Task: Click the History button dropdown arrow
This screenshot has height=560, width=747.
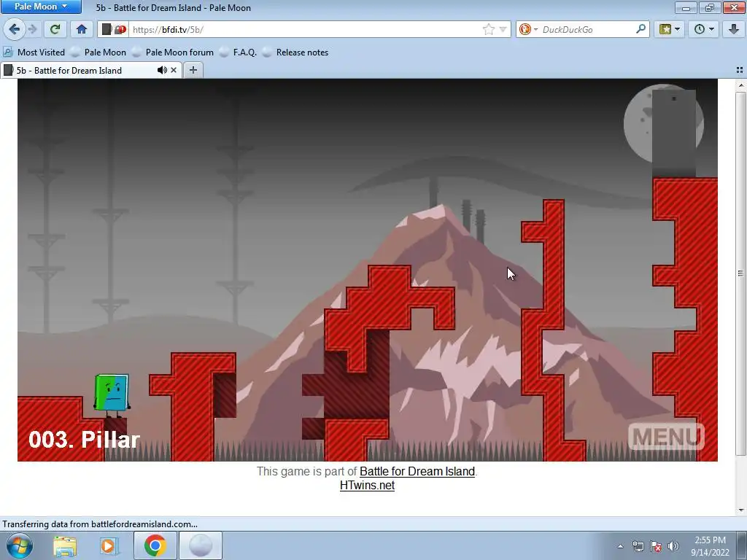Action: [711, 29]
